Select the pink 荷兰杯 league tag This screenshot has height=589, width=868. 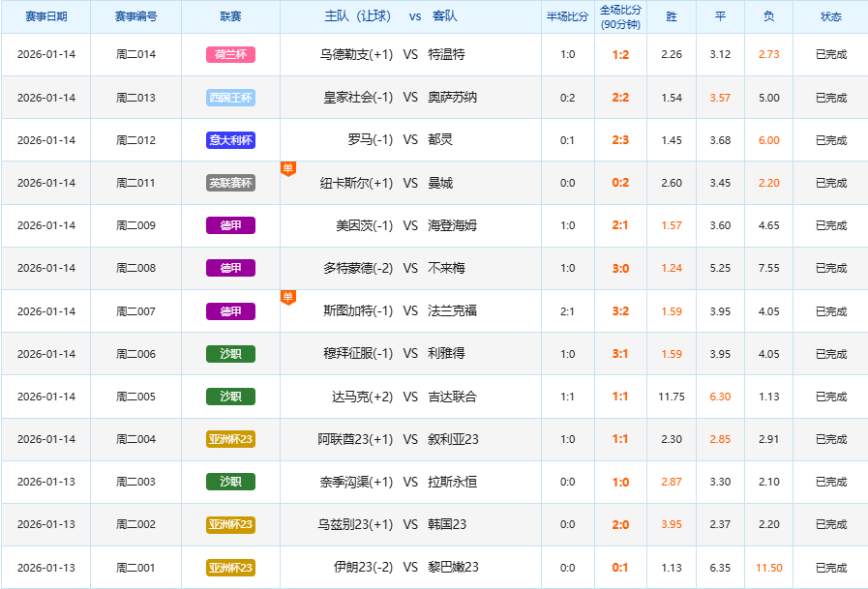click(231, 54)
